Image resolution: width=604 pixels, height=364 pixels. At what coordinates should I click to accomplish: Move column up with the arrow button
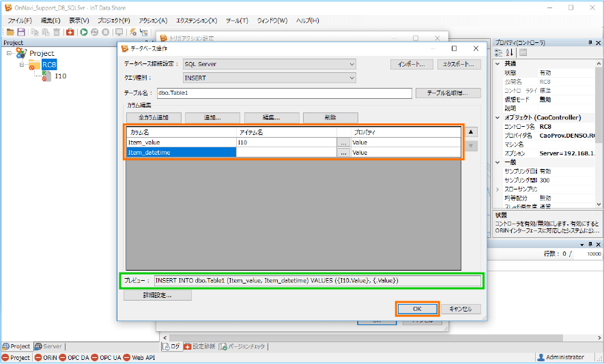[472, 132]
